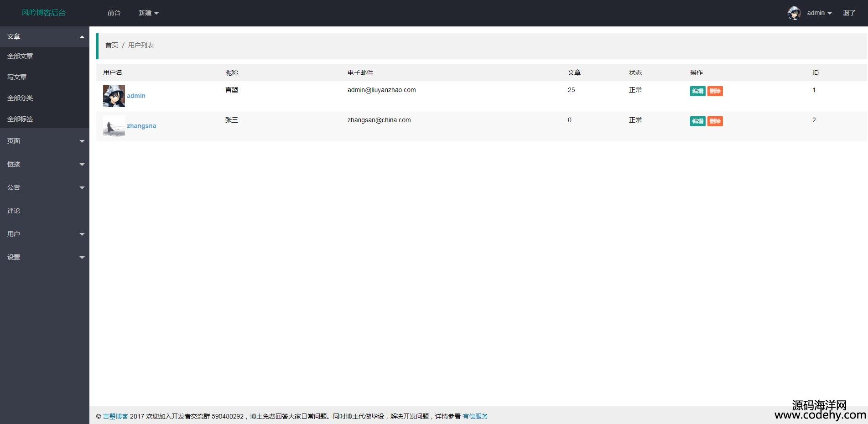Viewport: 868px width, 424px height.
Task: Expand the 链接 sidebar menu
Action: 45,164
